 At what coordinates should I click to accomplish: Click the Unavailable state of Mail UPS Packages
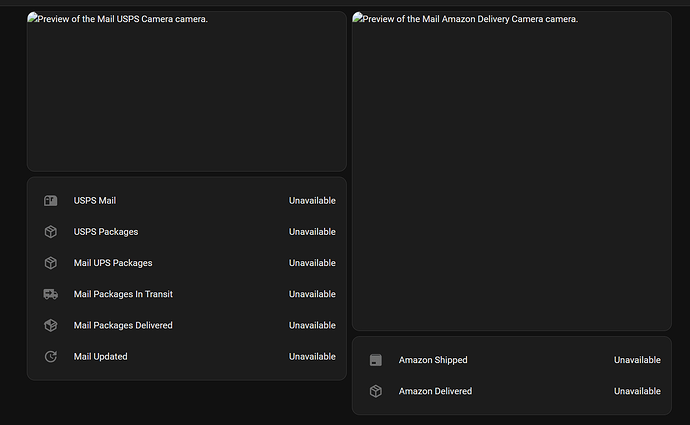click(312, 263)
